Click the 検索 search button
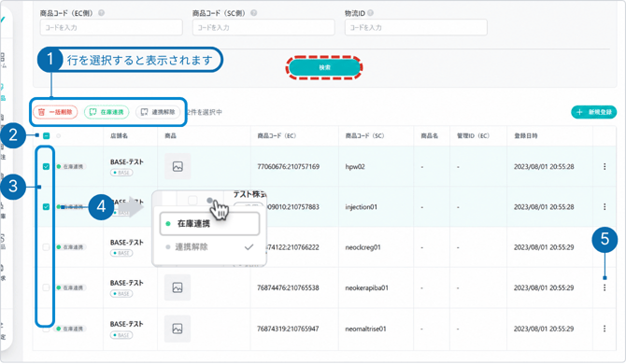The height and width of the screenshot is (364, 626). [x=324, y=67]
